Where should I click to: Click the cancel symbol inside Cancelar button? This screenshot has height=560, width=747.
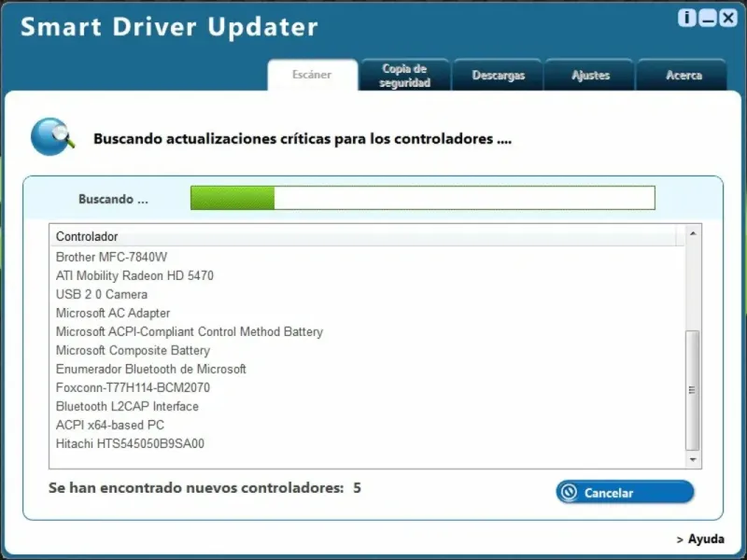[x=570, y=492]
